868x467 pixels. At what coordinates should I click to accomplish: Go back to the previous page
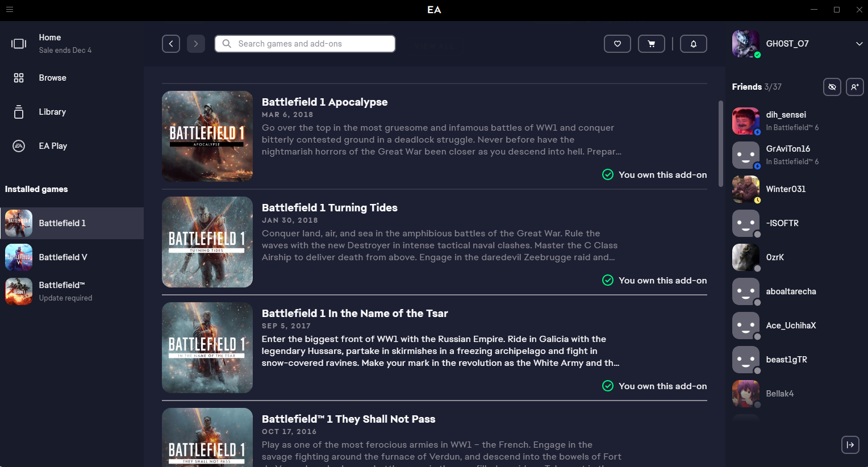click(x=171, y=44)
